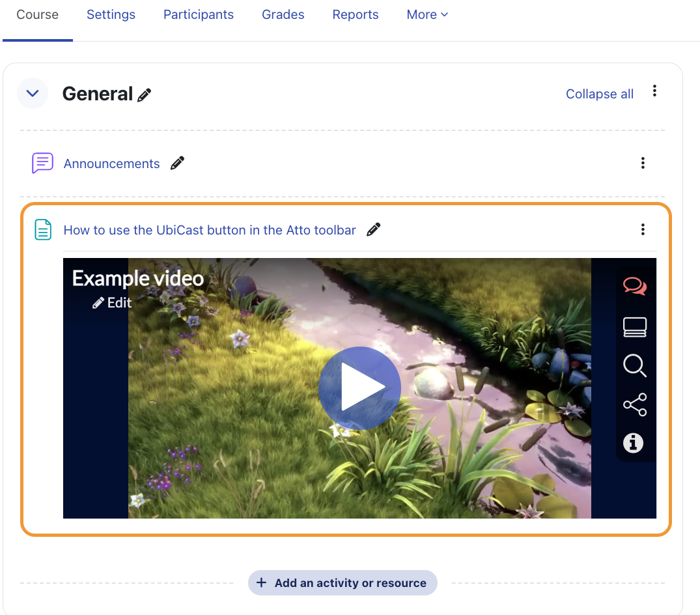This screenshot has width=700, height=615.
Task: Open Announcements three-dot actions menu
Action: click(643, 163)
